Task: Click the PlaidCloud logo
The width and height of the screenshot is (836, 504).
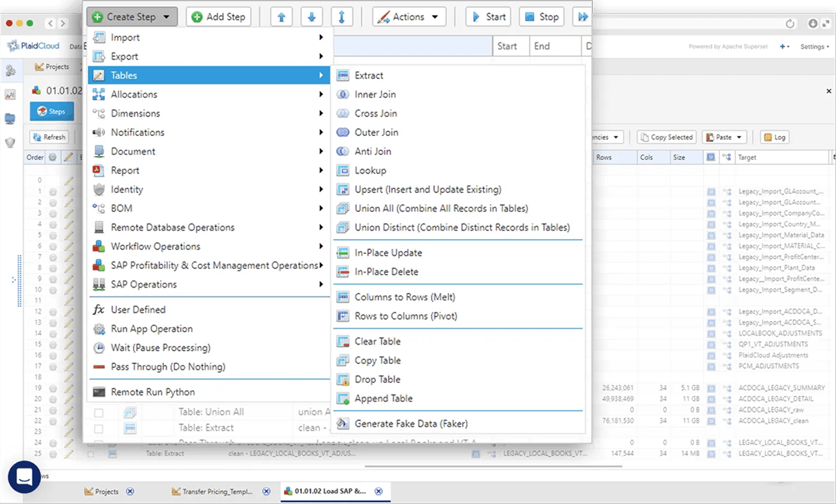Action: (x=33, y=46)
